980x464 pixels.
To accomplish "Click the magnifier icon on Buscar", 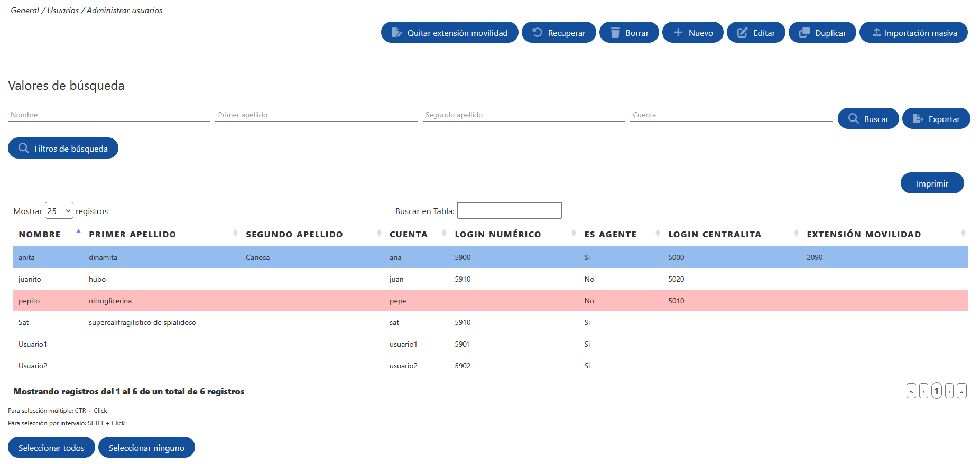I will (x=854, y=119).
